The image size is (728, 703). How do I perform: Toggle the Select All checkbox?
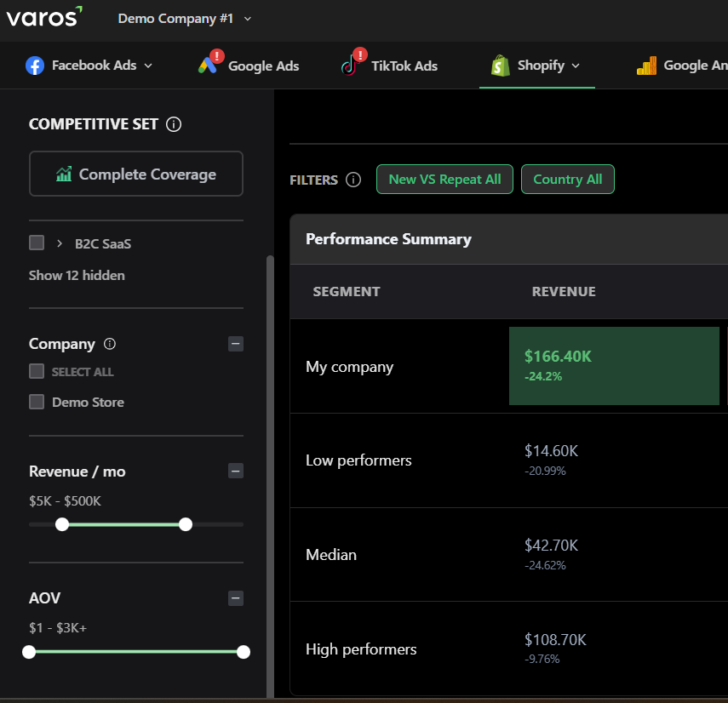pyautogui.click(x=37, y=371)
